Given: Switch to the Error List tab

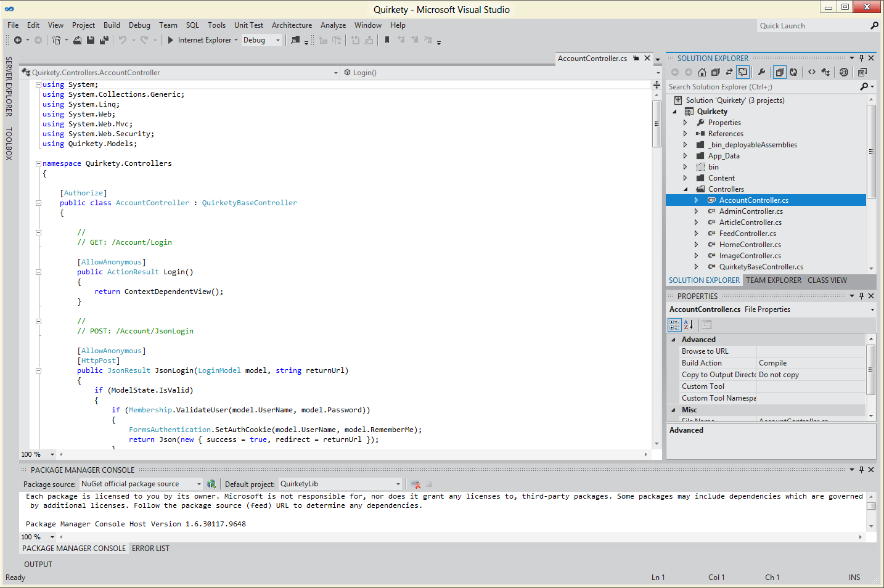Looking at the screenshot, I should point(150,549).
